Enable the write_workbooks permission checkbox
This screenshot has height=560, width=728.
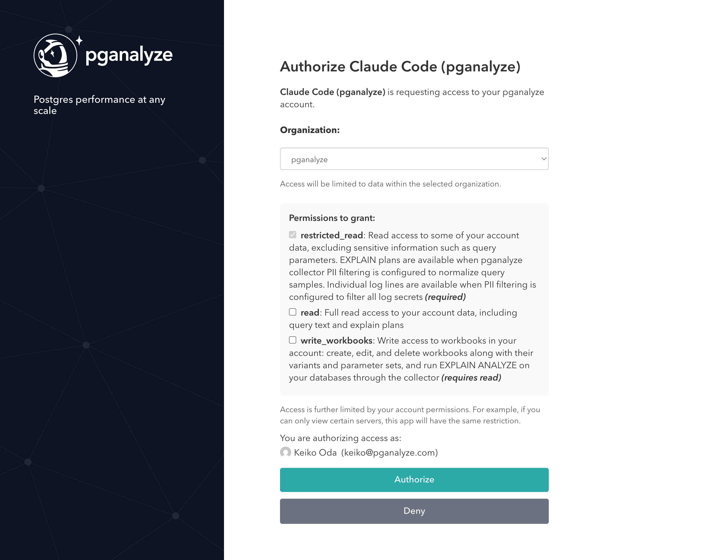tap(292, 340)
